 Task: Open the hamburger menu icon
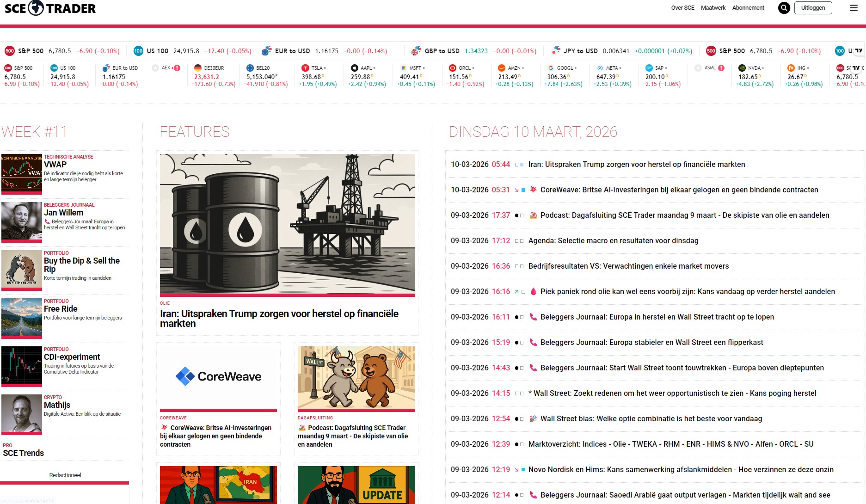point(854,8)
